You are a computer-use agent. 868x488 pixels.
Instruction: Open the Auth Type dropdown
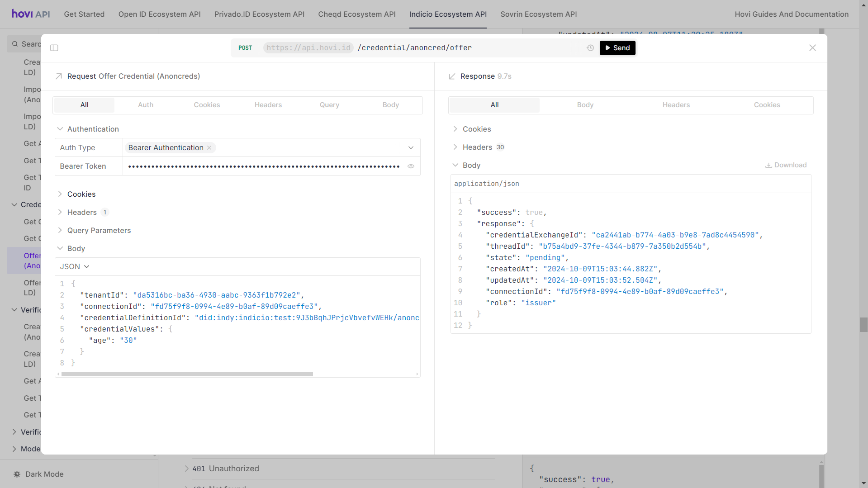pyautogui.click(x=411, y=148)
